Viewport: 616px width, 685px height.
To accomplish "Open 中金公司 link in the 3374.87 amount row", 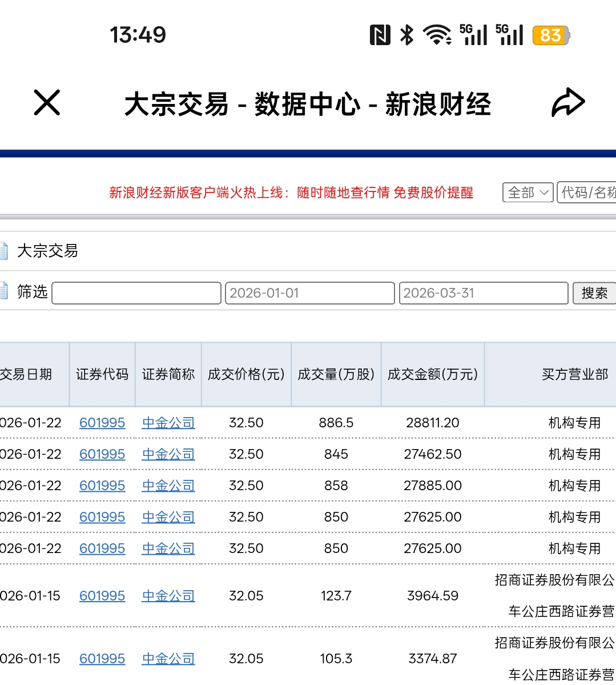I will [x=168, y=659].
